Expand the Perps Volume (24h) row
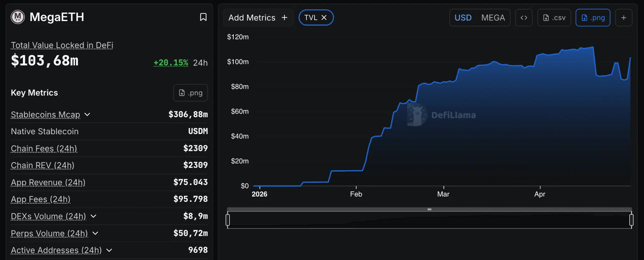The width and height of the screenshot is (644, 260). 95,233
